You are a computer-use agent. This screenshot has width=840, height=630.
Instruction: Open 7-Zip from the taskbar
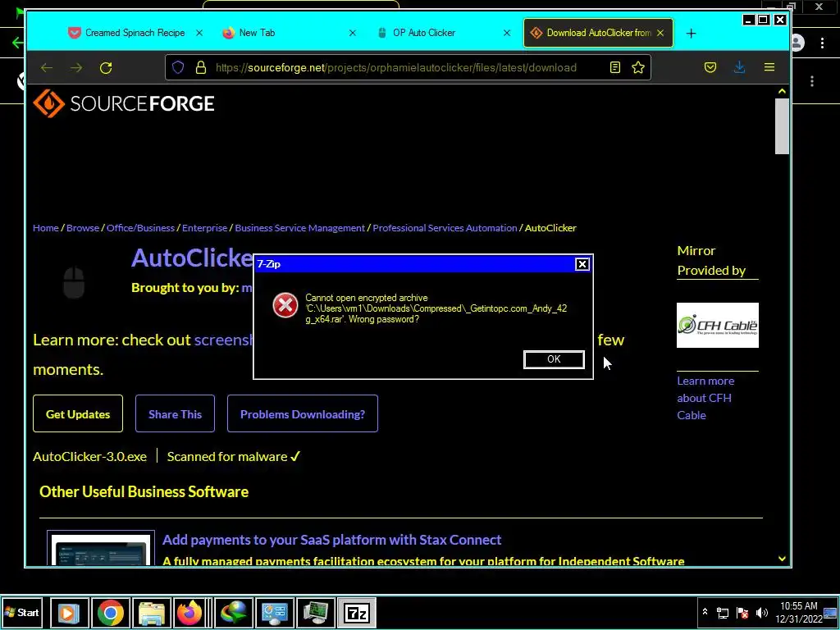(x=357, y=613)
